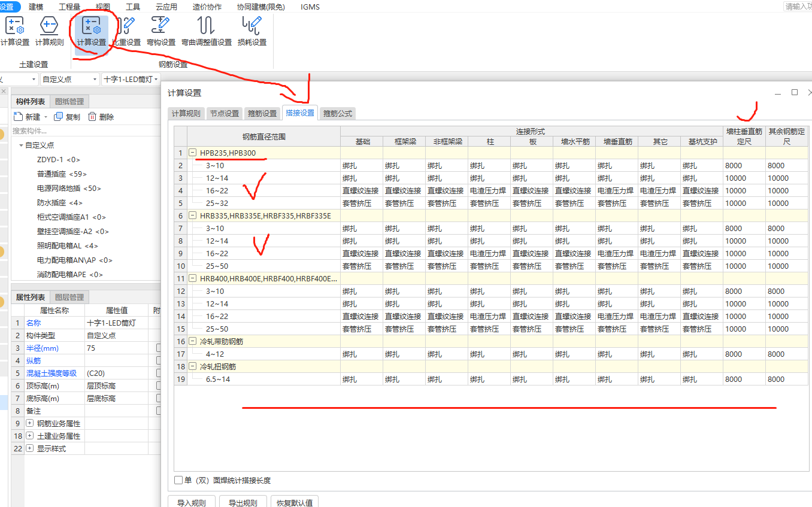The image size is (812, 507).
Task: Tick the checkbox in the 半径(mm) property row
Action: (x=159, y=348)
